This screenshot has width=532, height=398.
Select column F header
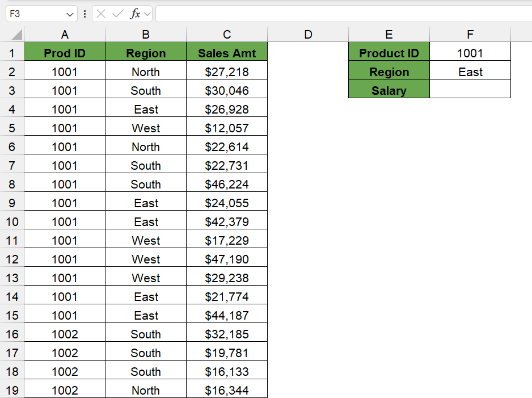point(470,35)
